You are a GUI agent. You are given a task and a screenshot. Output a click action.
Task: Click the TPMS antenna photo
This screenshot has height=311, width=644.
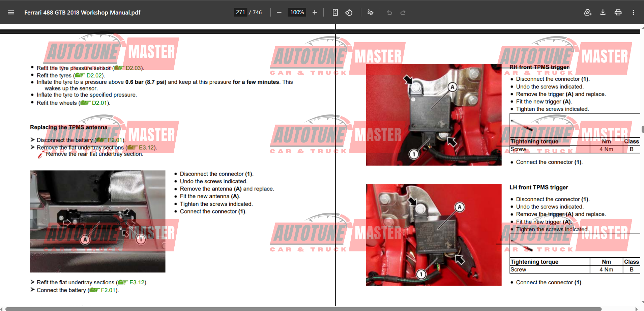[x=97, y=221]
